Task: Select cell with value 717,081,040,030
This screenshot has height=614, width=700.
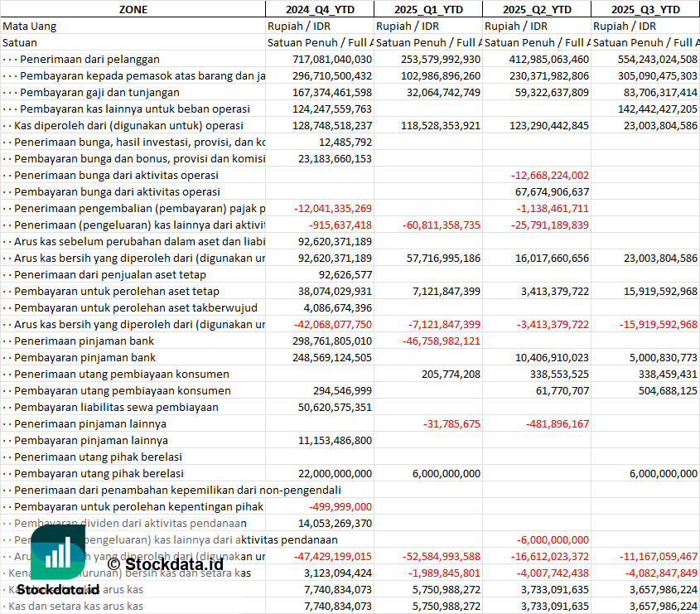Action: (x=332, y=59)
